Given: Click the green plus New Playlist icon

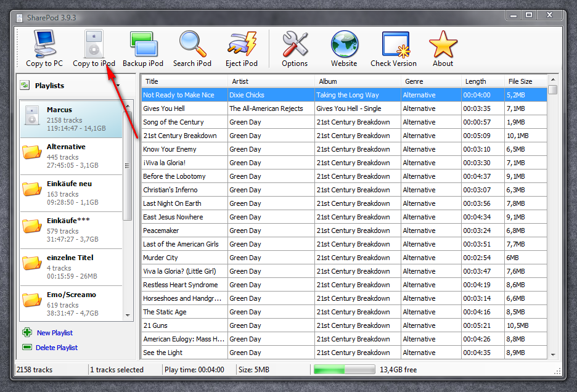Looking at the screenshot, I should 27,332.
